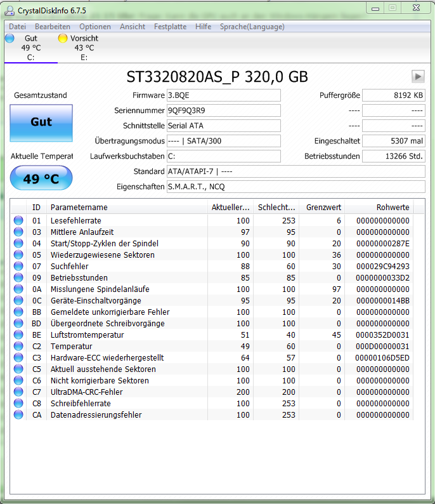Click the Puffergröße field 8192 KB
Viewport: 435px width, 504px height.
(x=394, y=95)
